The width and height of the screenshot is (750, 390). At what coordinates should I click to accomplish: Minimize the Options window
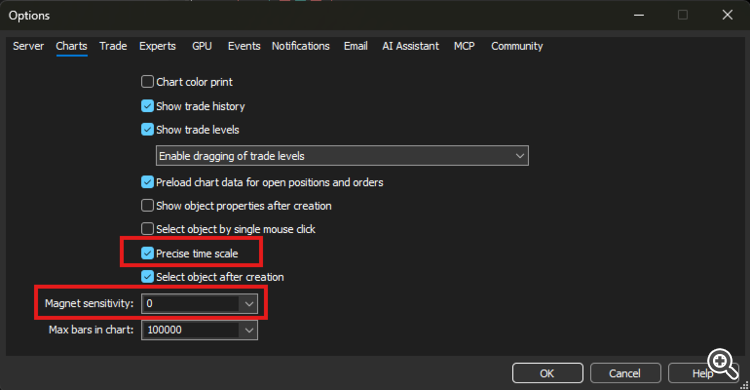639,15
